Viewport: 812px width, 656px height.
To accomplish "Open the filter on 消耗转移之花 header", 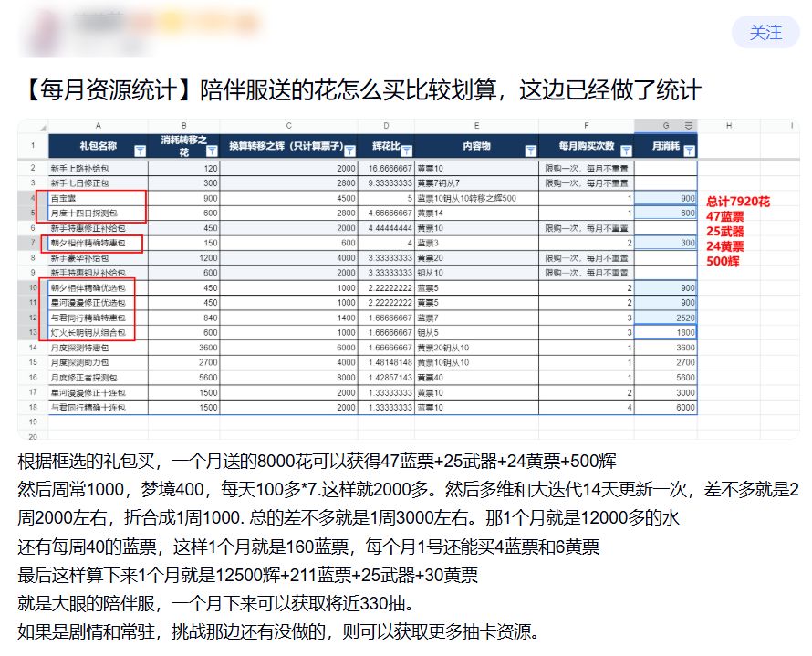I will (x=212, y=151).
